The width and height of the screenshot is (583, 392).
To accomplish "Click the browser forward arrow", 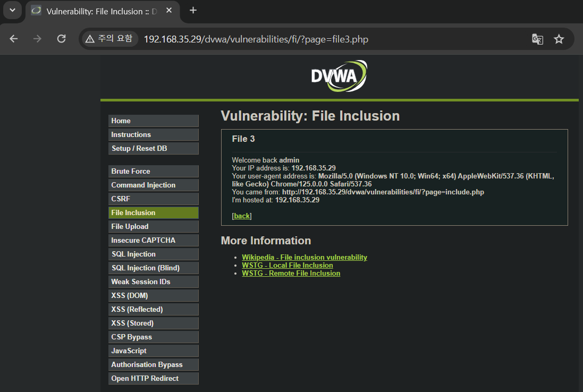I will [x=37, y=39].
